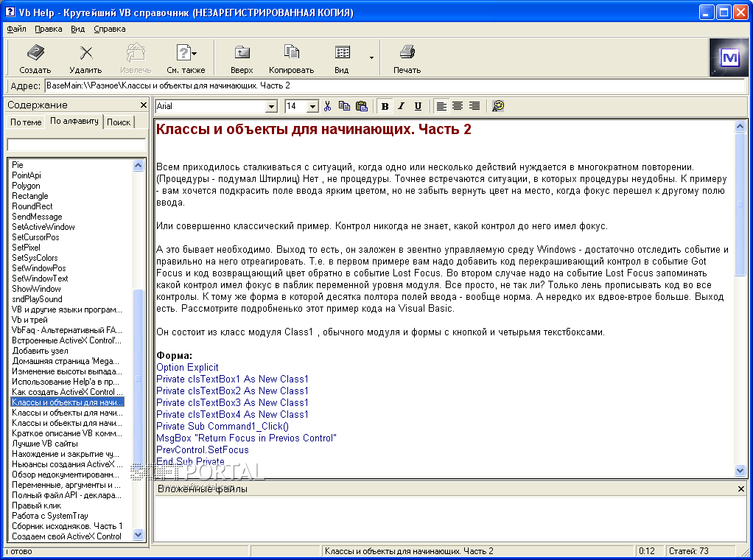Paste from clipboard in the editor toolbar
753x560 pixels.
pos(362,106)
